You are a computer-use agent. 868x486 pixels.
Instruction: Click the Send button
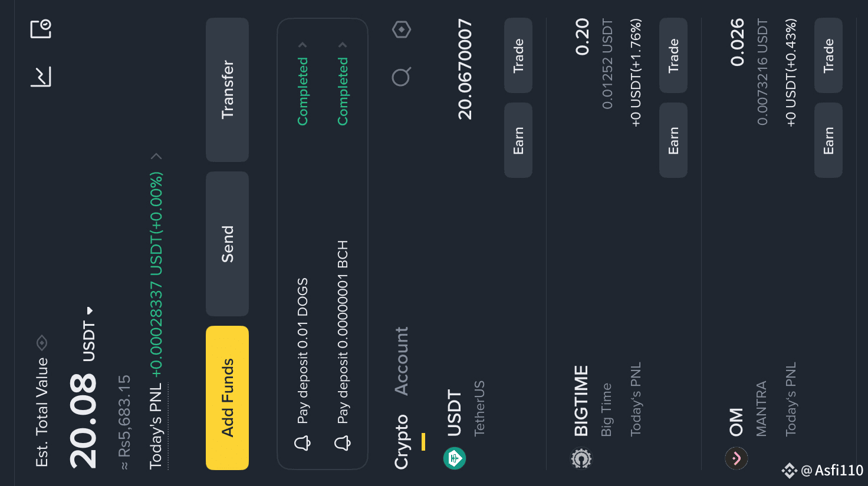pos(227,244)
